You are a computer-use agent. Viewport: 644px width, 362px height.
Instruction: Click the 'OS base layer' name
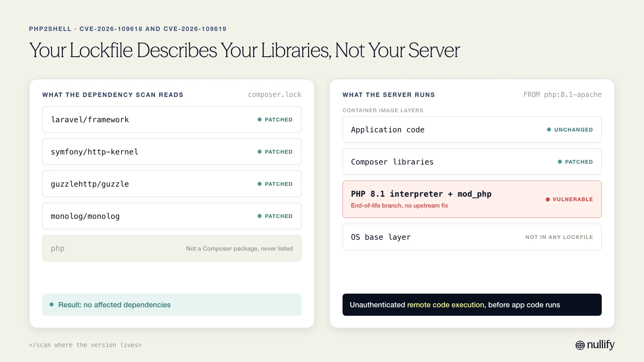(381, 237)
